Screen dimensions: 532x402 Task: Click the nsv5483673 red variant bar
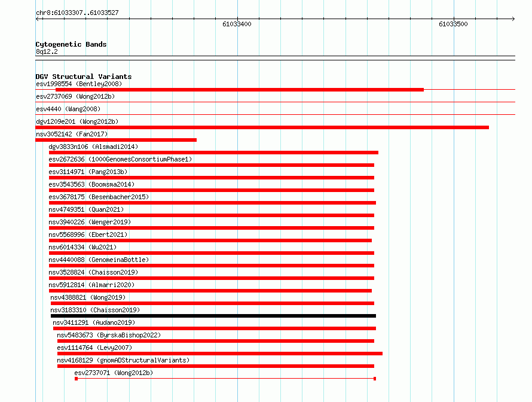click(216, 341)
